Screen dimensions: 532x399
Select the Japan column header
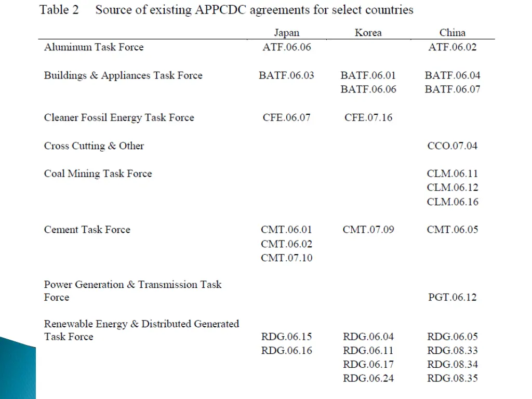coord(286,33)
